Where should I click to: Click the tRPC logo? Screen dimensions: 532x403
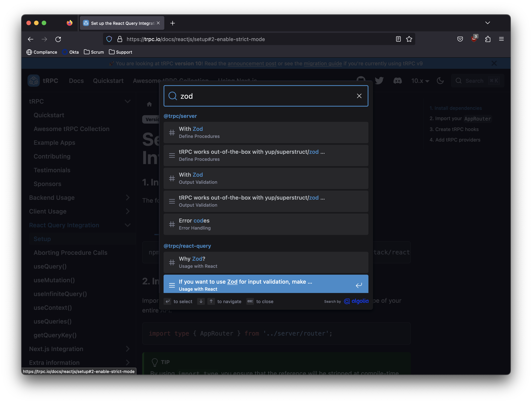[34, 81]
